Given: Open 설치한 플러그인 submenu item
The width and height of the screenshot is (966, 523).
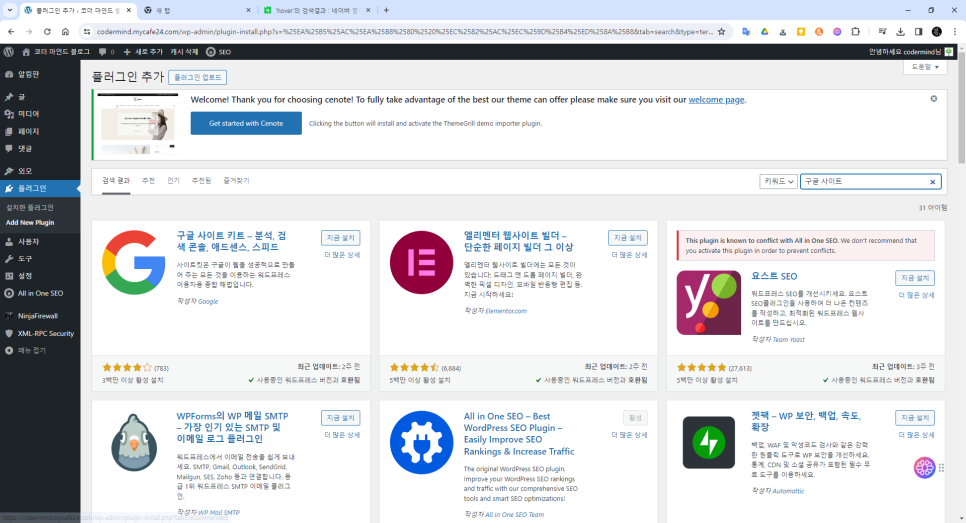Looking at the screenshot, I should [x=30, y=208].
